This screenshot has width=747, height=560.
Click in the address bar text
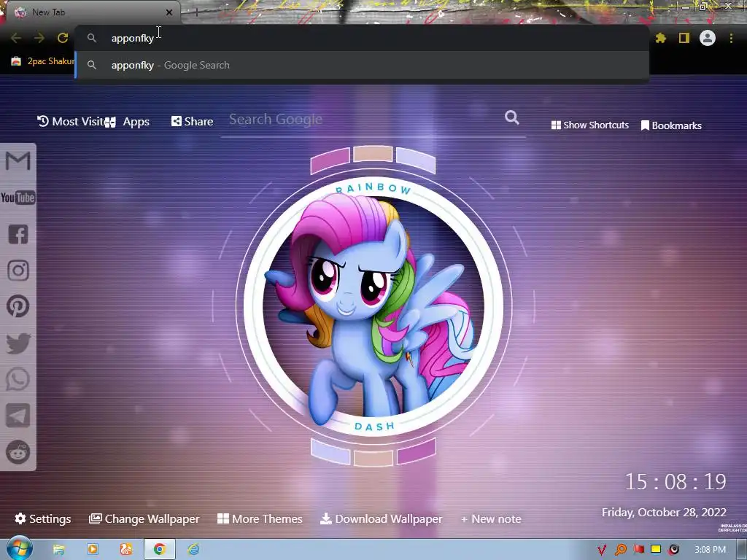[133, 38]
